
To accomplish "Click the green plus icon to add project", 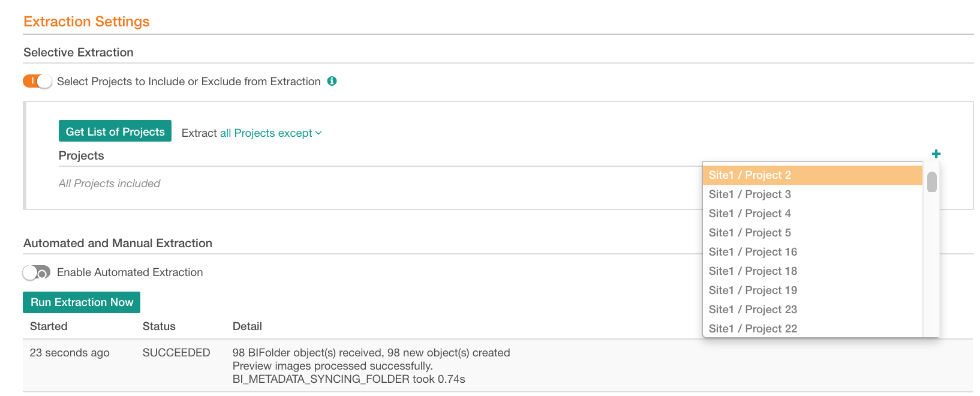I will (x=936, y=154).
